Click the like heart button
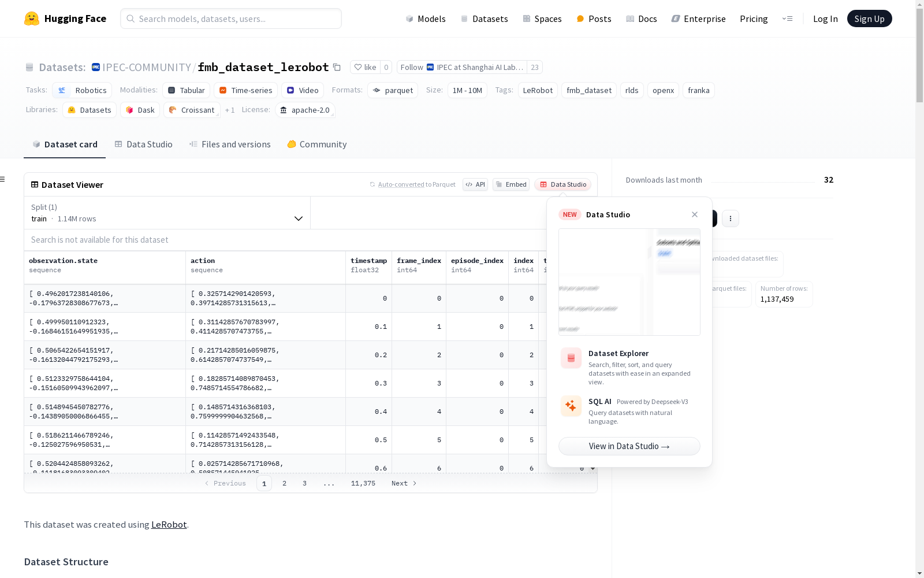The height and width of the screenshot is (578, 924). pos(365,67)
